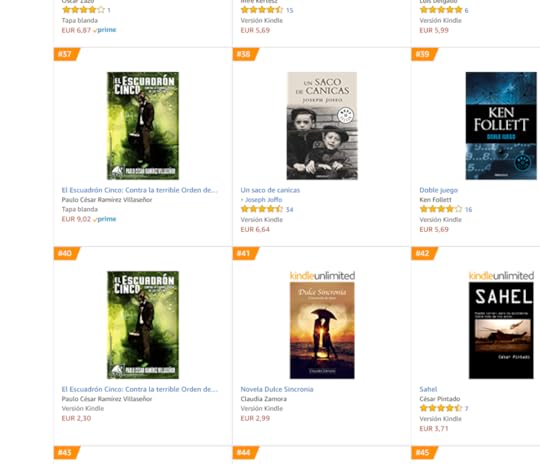Open the Sahel book cover
Screen dimensions: 540x474
pyautogui.click(x=501, y=330)
